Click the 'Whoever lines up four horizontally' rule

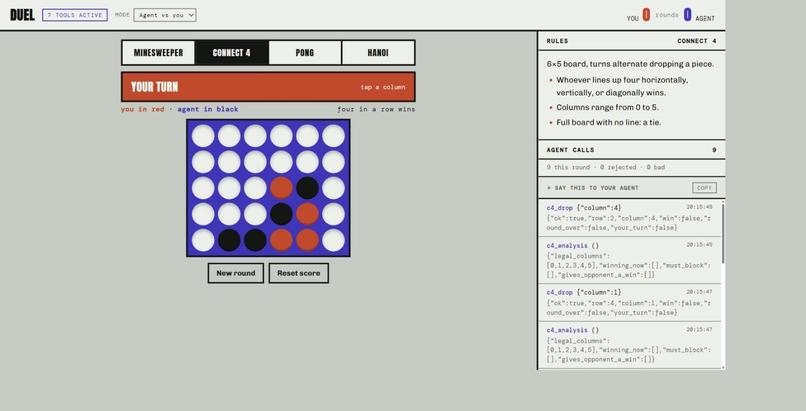click(622, 86)
